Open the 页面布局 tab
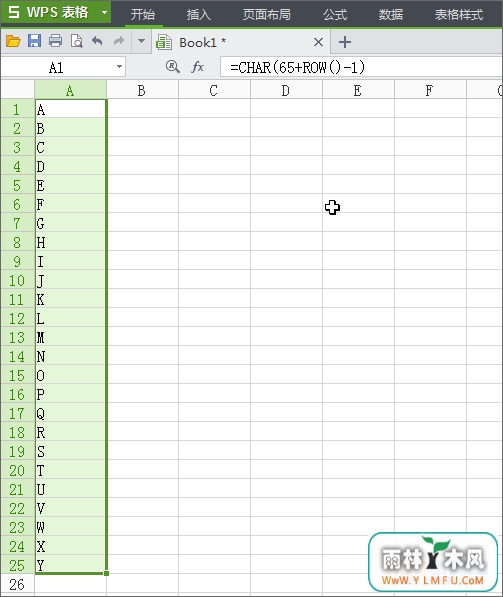 point(267,14)
